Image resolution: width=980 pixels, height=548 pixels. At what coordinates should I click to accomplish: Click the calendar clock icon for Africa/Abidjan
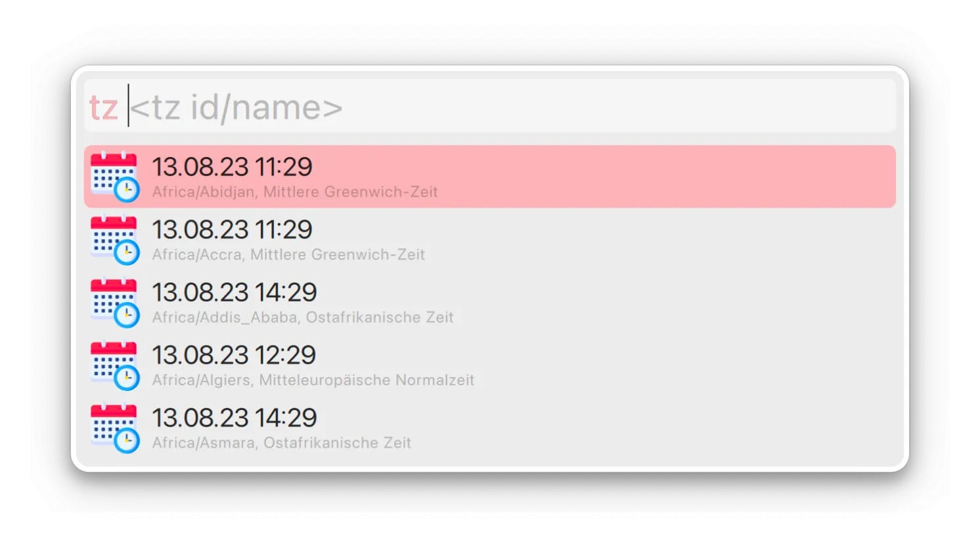[x=114, y=177]
